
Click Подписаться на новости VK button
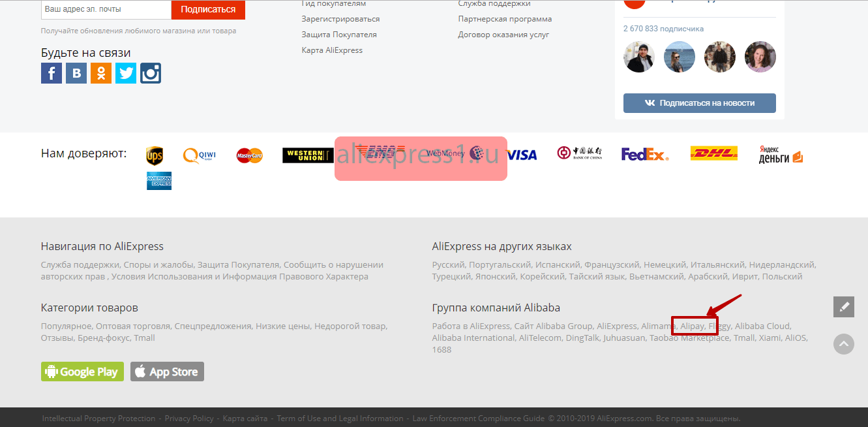[x=700, y=103]
